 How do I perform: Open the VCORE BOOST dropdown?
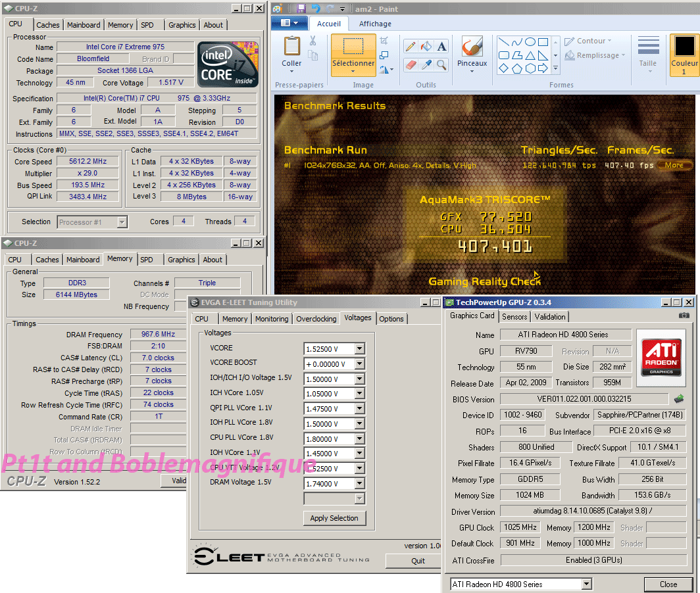pyautogui.click(x=360, y=364)
